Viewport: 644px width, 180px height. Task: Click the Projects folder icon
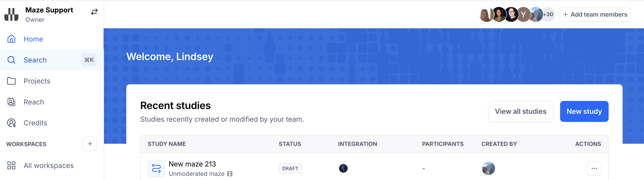(11, 81)
